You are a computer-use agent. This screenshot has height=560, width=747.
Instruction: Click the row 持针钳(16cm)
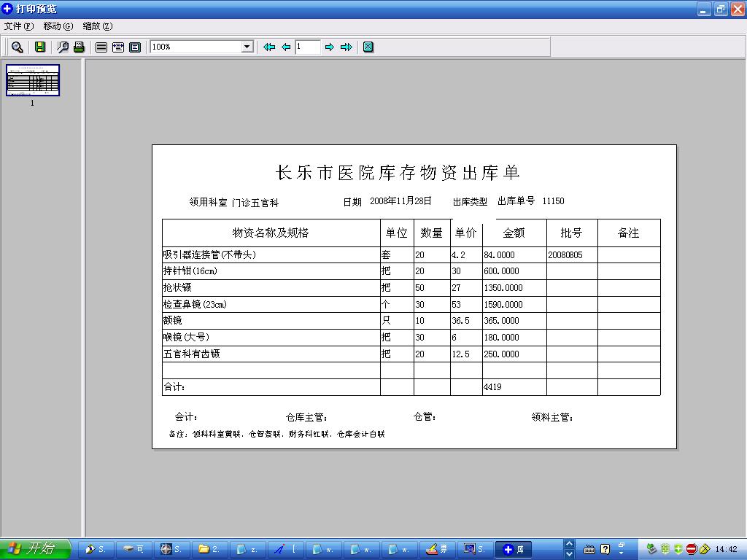pos(411,271)
